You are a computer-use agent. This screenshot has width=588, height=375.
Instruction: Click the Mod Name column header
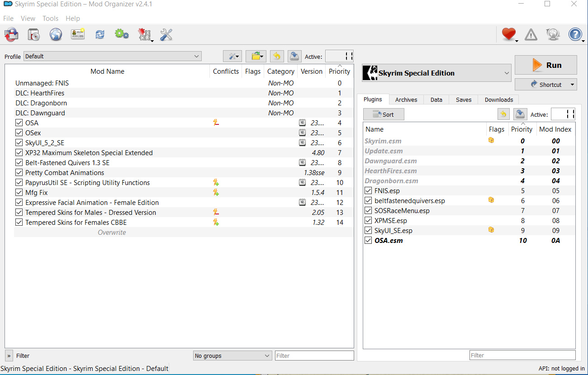click(x=107, y=71)
